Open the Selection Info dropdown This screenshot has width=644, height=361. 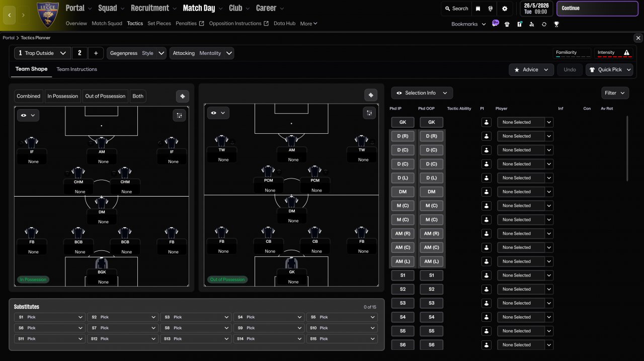point(422,93)
